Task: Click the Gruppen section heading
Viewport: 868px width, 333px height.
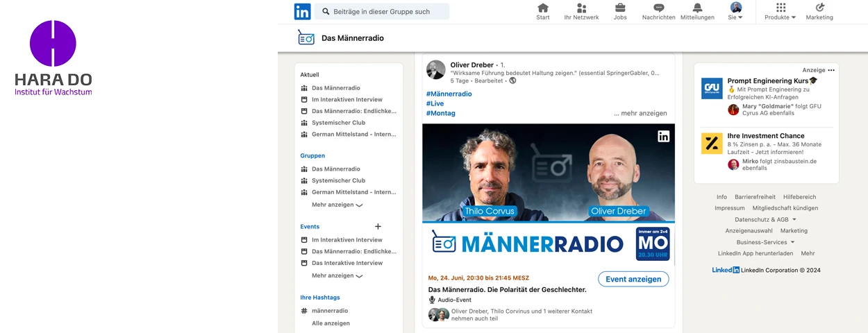Action: click(x=312, y=155)
